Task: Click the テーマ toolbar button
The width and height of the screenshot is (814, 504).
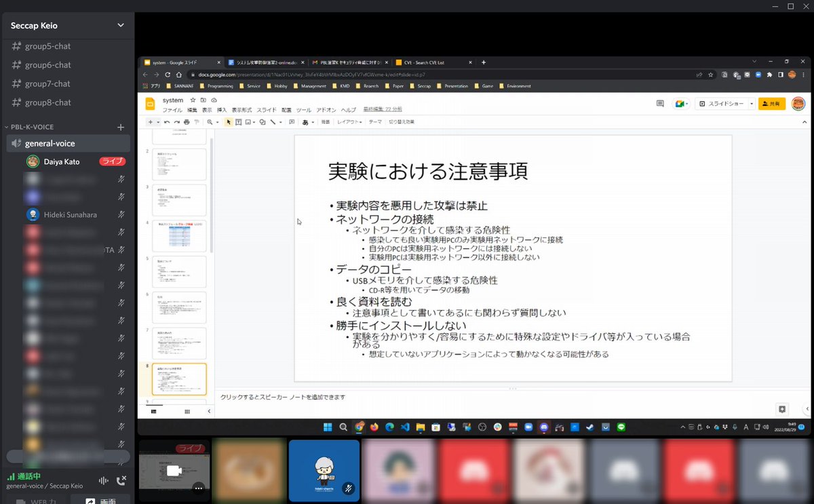Action: [x=375, y=122]
